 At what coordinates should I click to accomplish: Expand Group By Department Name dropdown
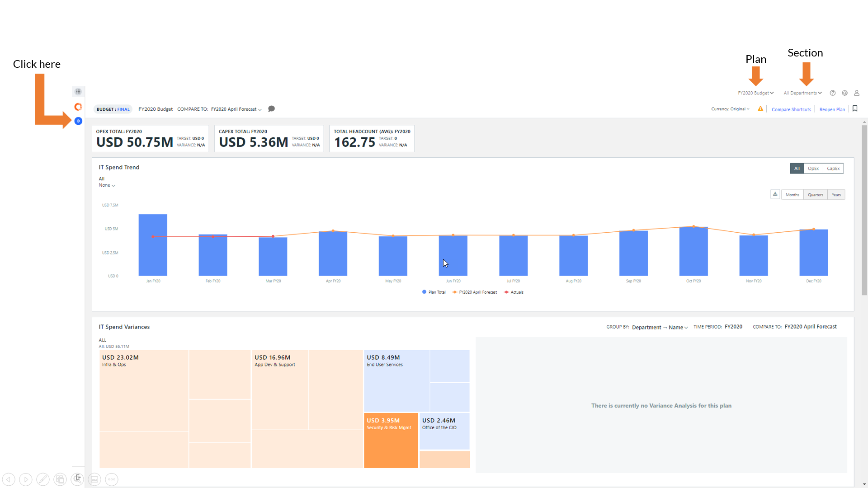point(660,328)
